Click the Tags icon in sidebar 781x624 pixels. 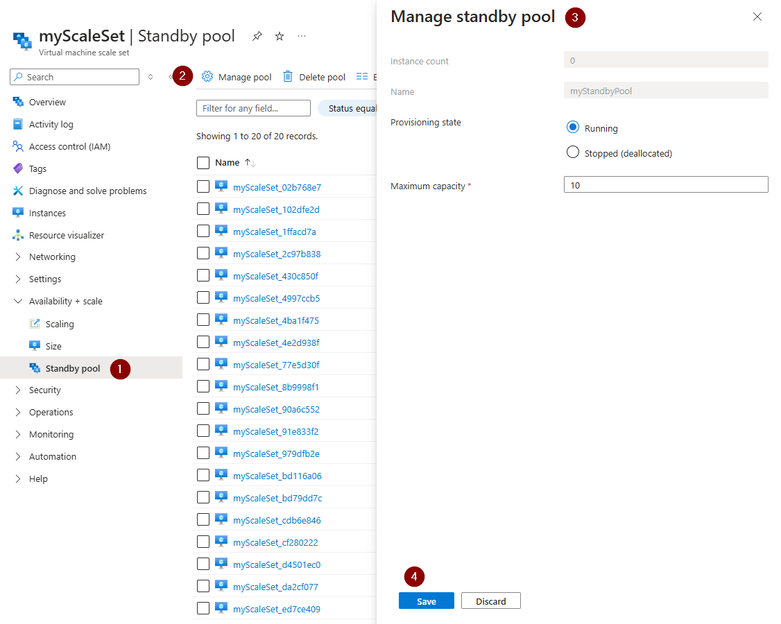18,168
